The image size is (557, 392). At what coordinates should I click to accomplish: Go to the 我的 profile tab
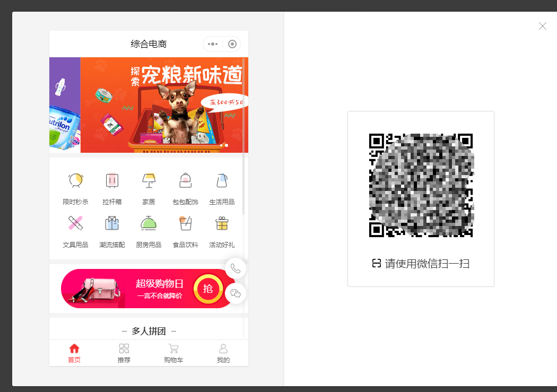(223, 353)
